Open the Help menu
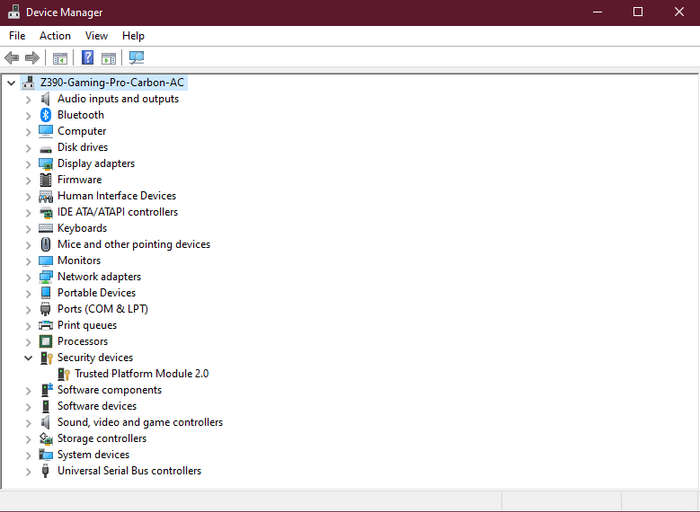The width and height of the screenshot is (700, 512). tap(133, 36)
